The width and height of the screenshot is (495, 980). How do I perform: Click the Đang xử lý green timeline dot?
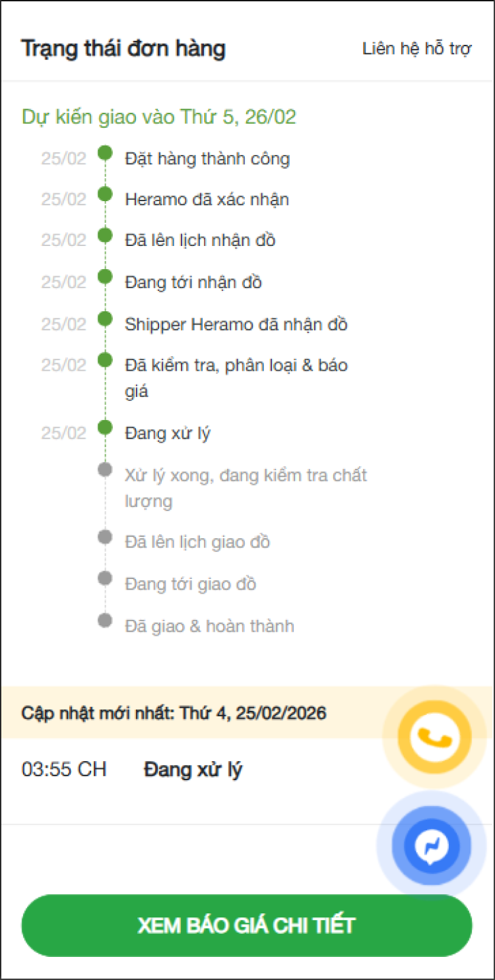point(104,428)
